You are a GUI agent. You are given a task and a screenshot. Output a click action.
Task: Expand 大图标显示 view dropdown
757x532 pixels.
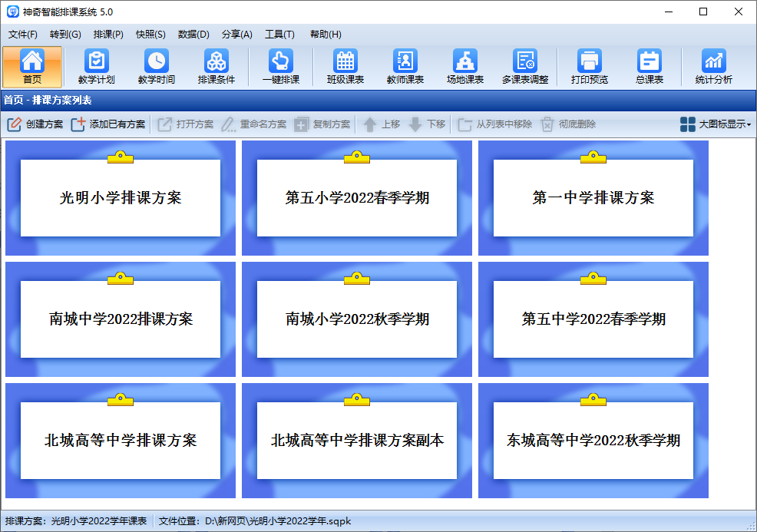(x=716, y=124)
